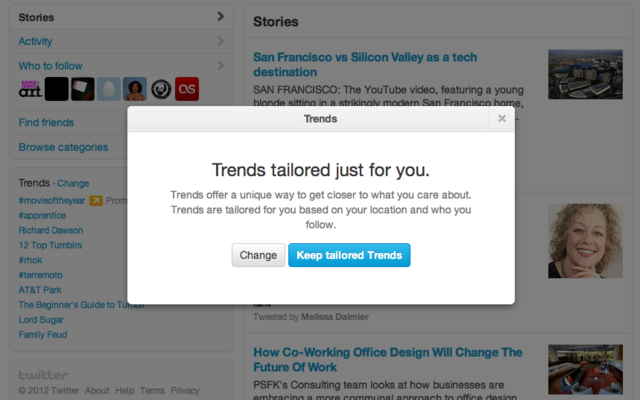Click the Change button in Trends dialog
The image size is (640, 400).
[258, 255]
